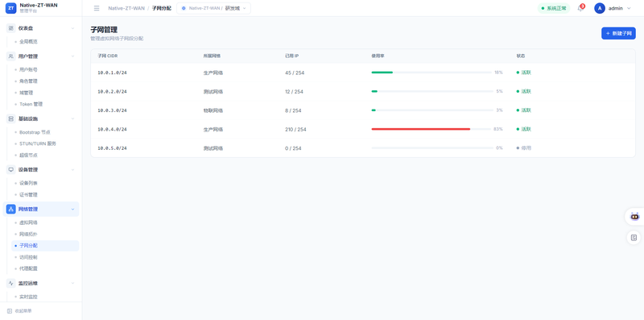Click the floating note icon below robot
The image size is (644, 320).
point(634,237)
